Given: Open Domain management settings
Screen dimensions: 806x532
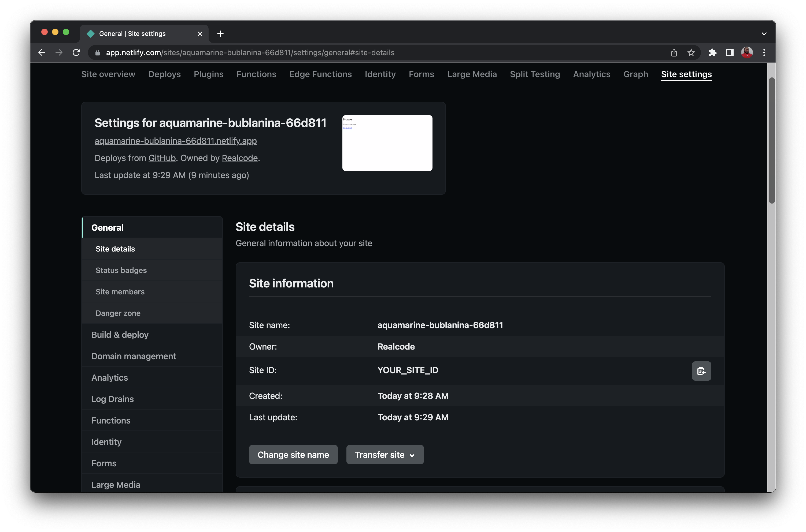Looking at the screenshot, I should pos(134,356).
